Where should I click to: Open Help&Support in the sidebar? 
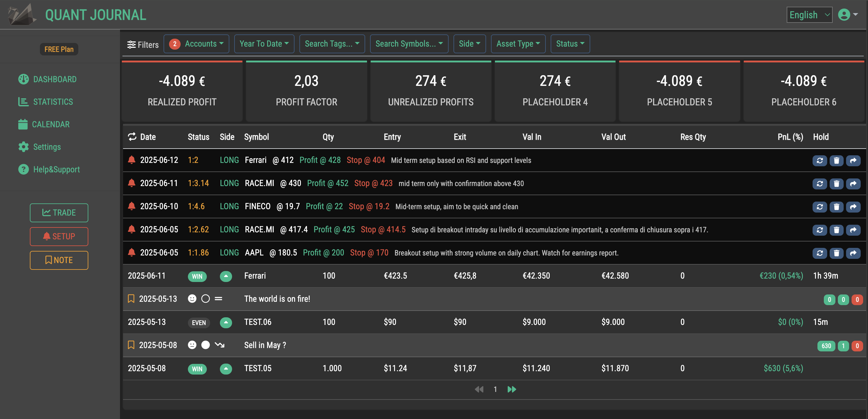click(x=49, y=169)
